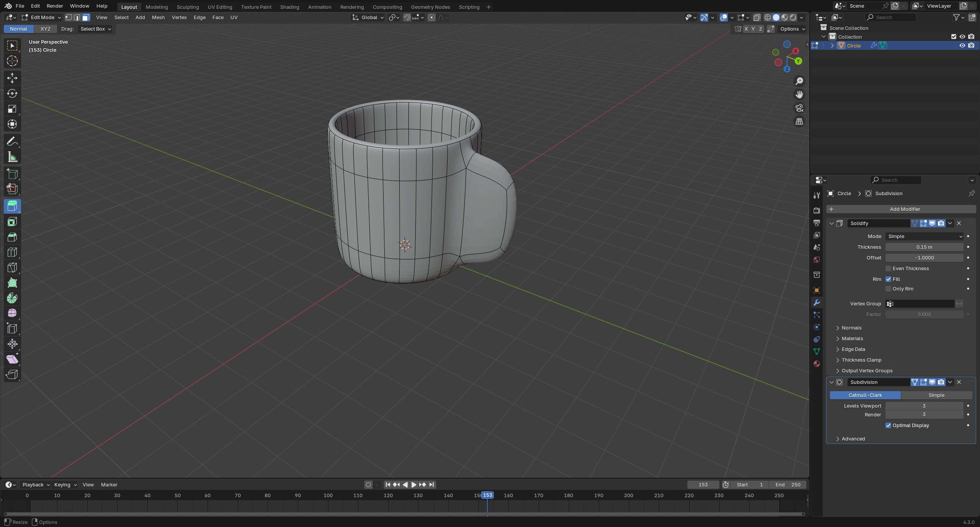
Task: Open the Material properties tab icon
Action: pos(817,364)
